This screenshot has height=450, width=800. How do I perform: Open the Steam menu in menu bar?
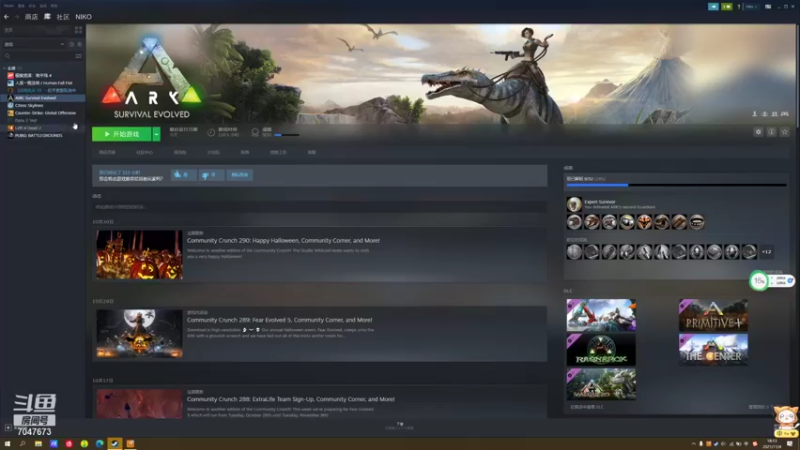[x=9, y=6]
